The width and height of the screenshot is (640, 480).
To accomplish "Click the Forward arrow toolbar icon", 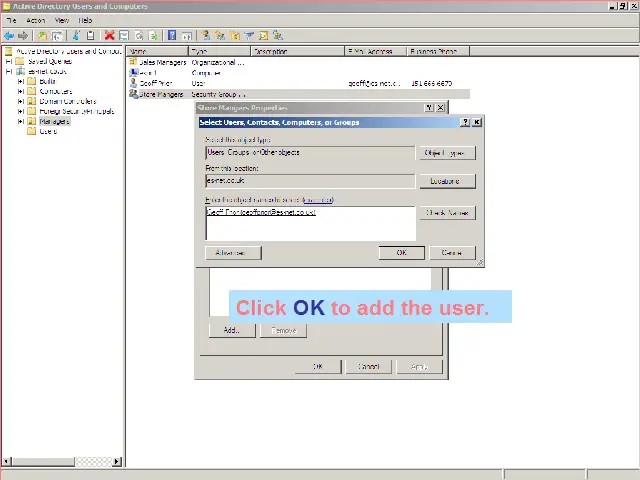I will click(23, 35).
